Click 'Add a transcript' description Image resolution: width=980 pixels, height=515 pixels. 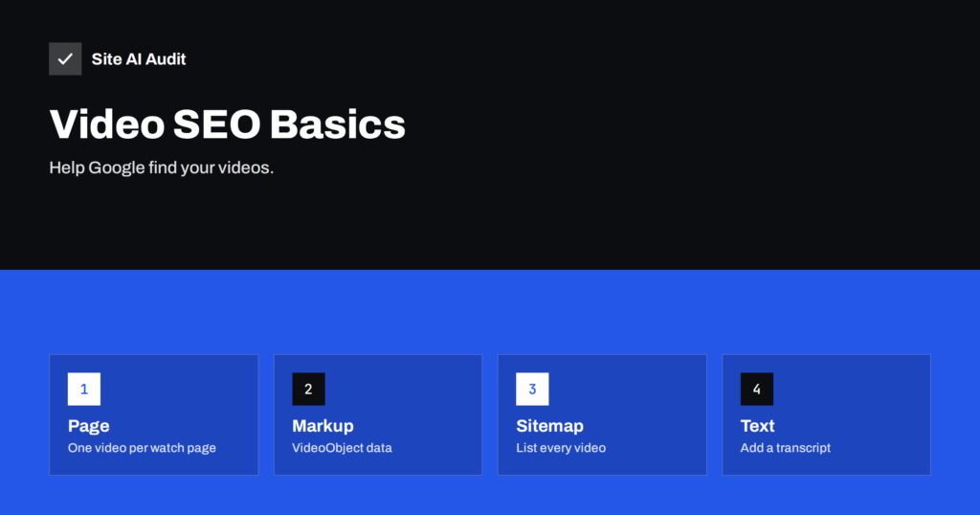pyautogui.click(x=785, y=447)
